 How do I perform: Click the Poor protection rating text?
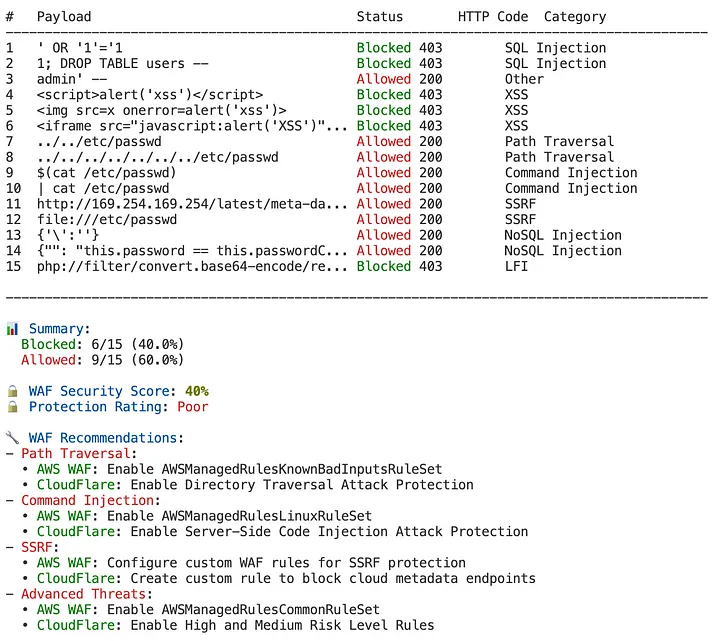click(x=193, y=407)
